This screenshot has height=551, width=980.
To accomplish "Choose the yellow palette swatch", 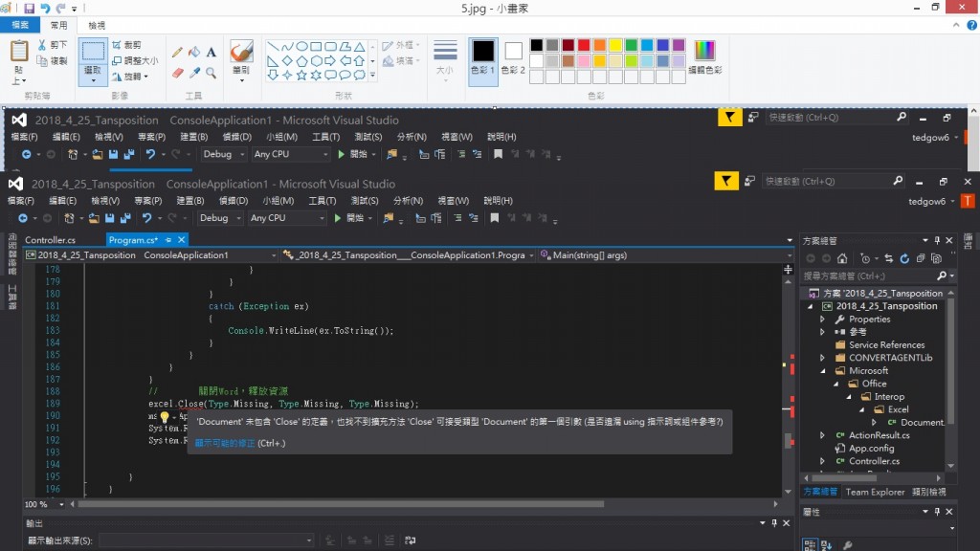I will click(615, 45).
